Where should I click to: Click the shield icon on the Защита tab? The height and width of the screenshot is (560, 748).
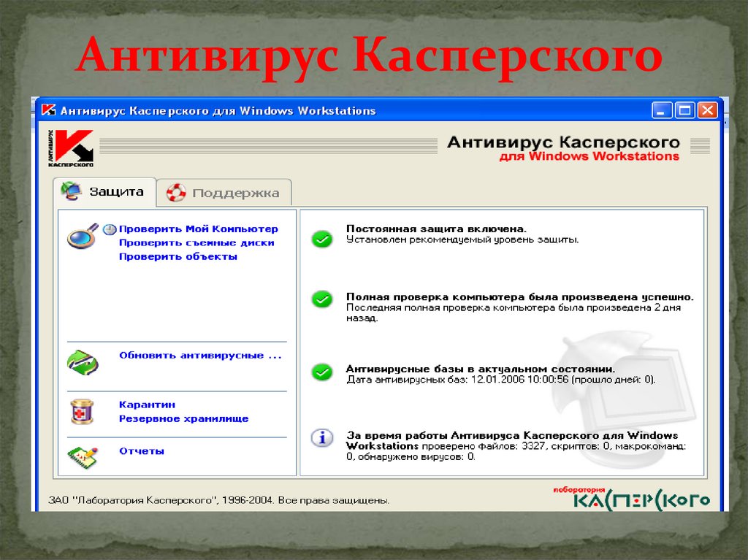[72, 191]
